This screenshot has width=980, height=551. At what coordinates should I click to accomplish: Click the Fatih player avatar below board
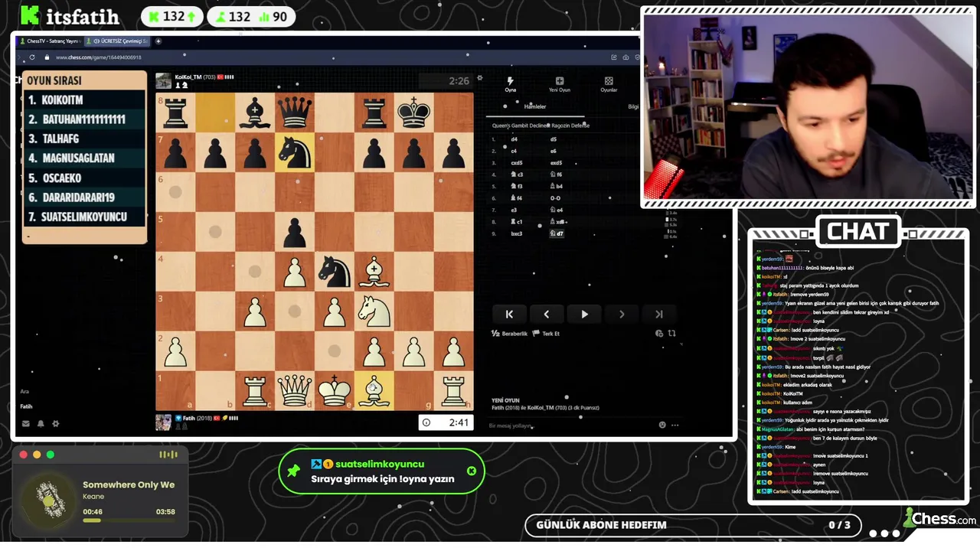[x=163, y=422]
